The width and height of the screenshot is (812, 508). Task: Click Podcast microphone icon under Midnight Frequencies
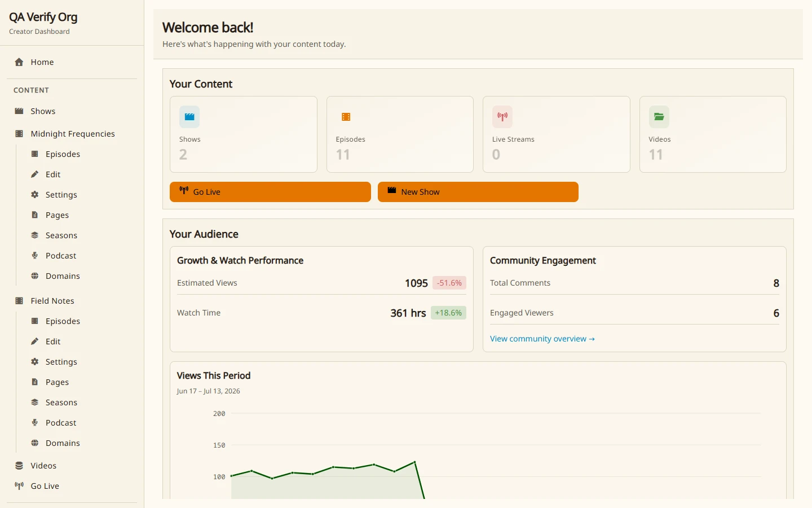point(35,256)
